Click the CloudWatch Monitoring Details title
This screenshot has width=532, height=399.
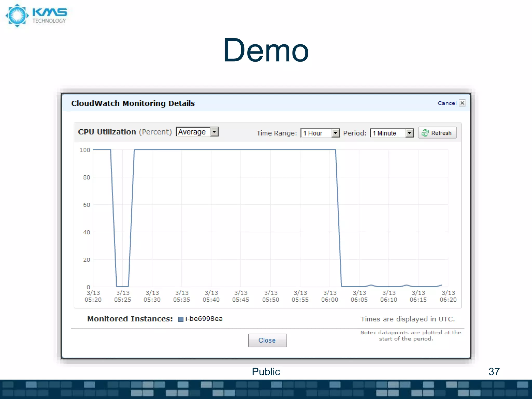(x=133, y=103)
